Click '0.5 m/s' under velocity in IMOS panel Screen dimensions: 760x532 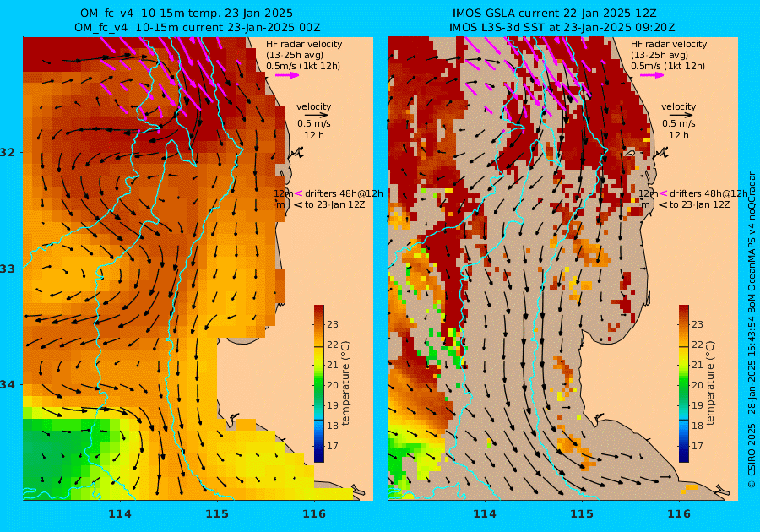click(x=679, y=123)
